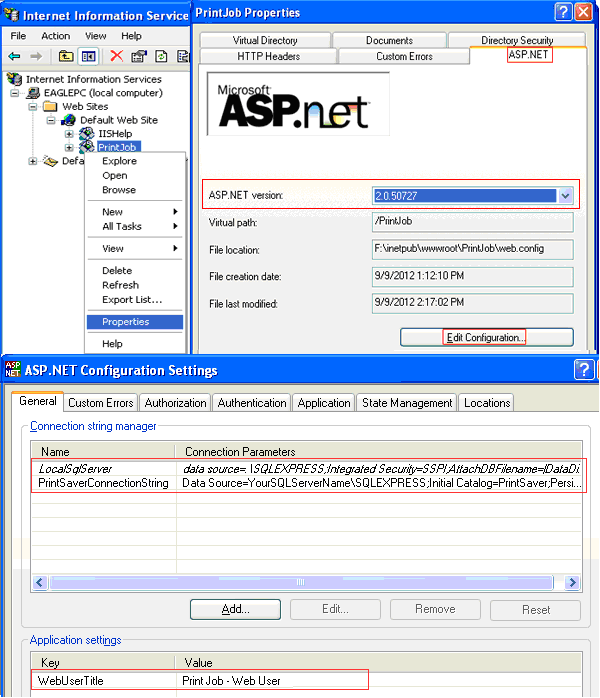Click the EAGLEPC computer icon
This screenshot has width=600, height=698.
(x=33, y=93)
